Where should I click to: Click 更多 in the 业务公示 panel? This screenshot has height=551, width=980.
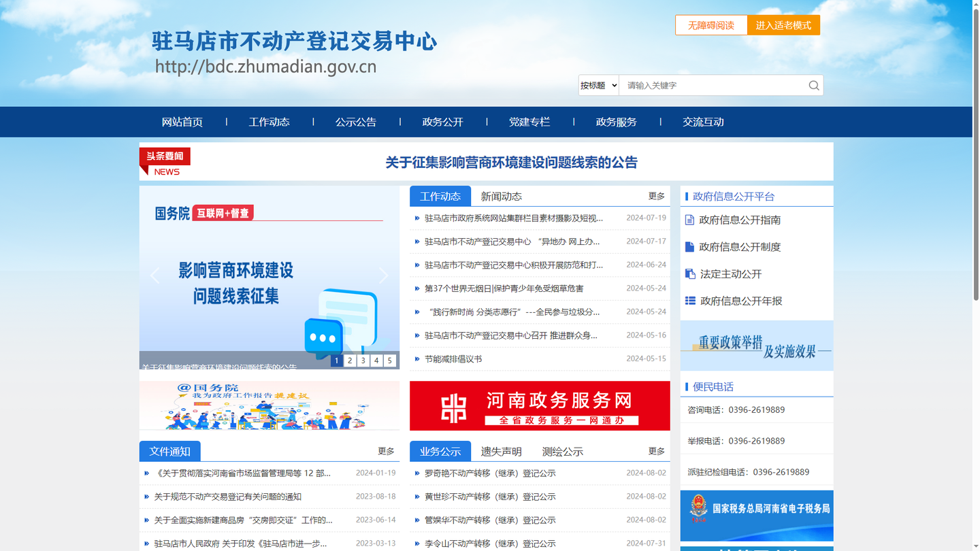(657, 451)
